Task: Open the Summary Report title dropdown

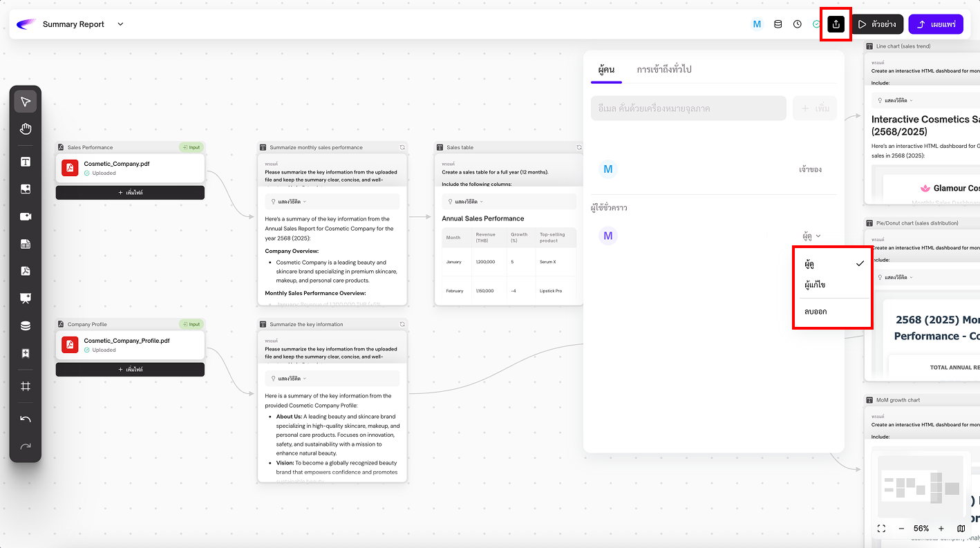Action: point(120,24)
